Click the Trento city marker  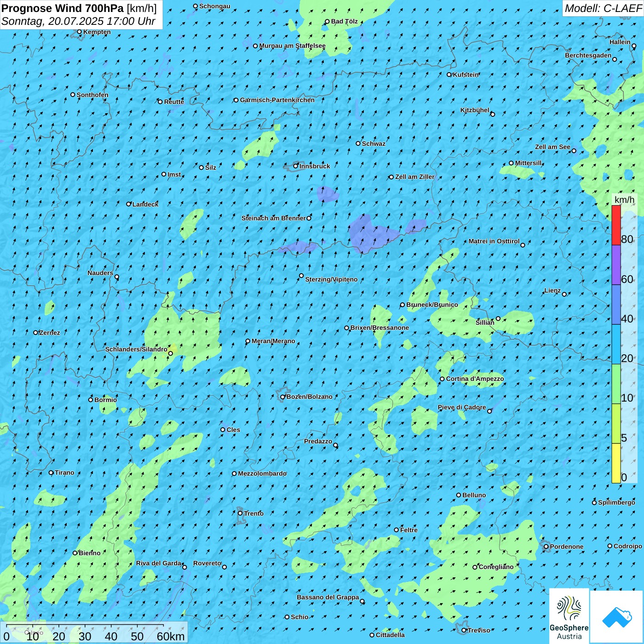[x=240, y=513]
